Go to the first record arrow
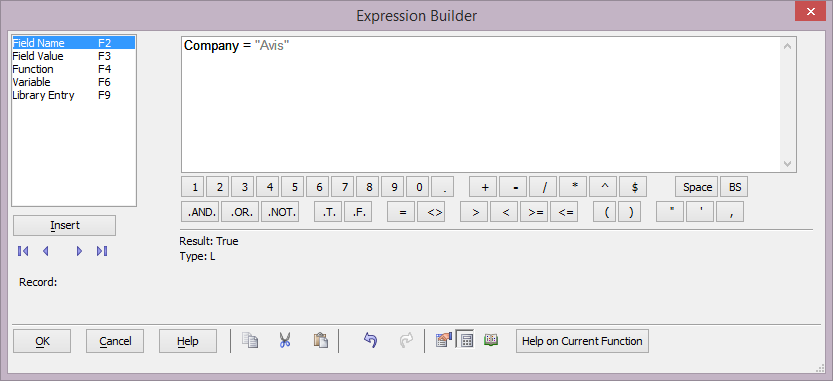Image resolution: width=833 pixels, height=381 pixels. point(23,251)
